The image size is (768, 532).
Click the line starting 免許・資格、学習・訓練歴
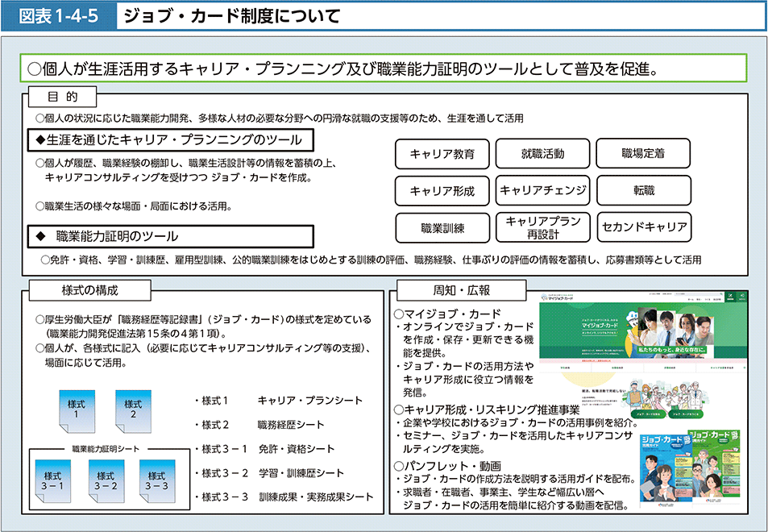371,260
